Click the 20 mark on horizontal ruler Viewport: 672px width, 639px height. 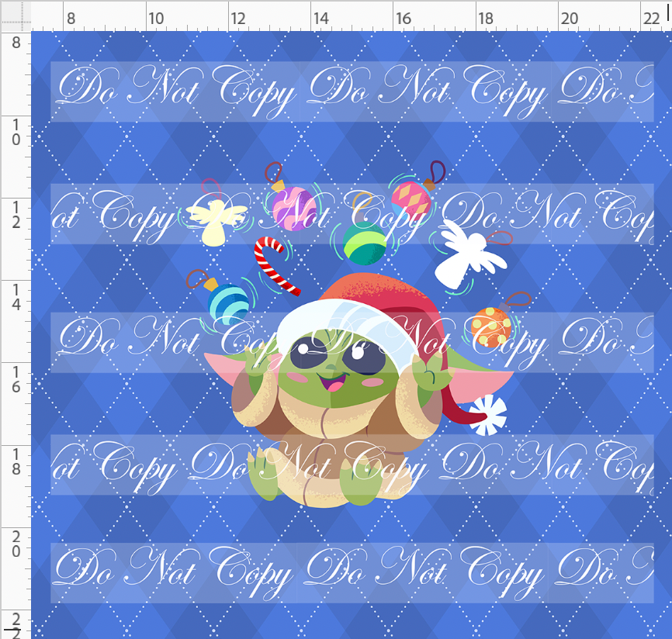[569, 19]
